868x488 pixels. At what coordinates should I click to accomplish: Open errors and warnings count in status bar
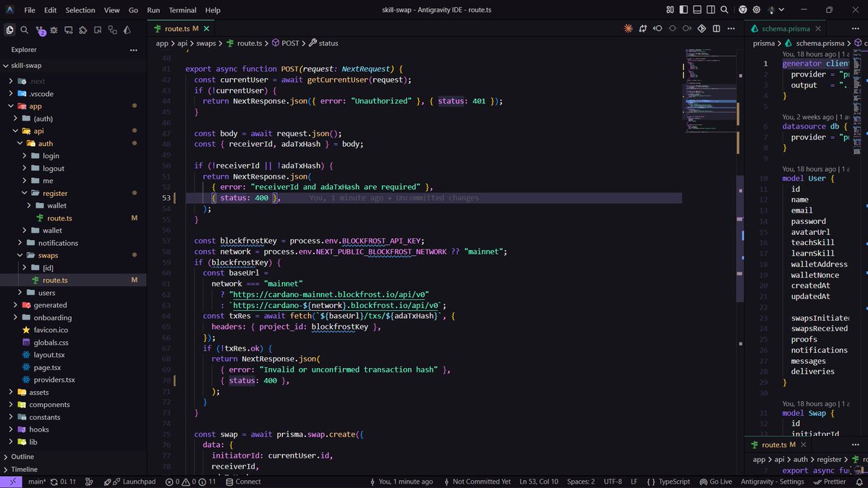[x=190, y=481]
